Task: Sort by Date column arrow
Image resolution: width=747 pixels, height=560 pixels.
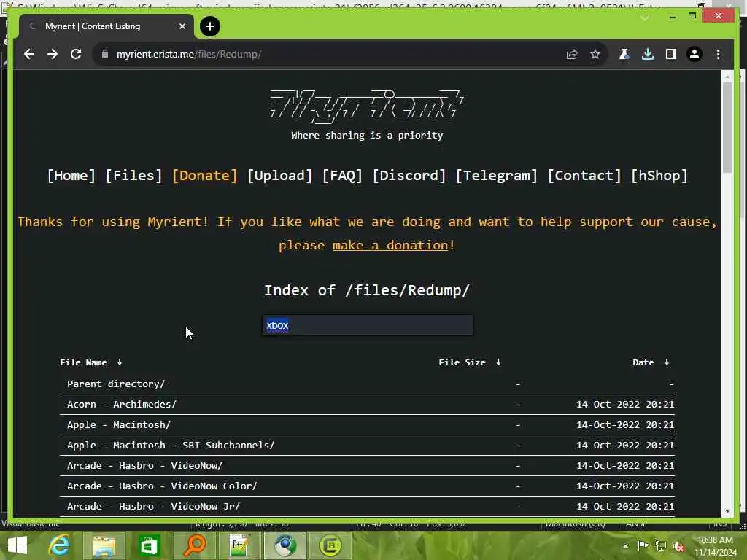Action: click(x=667, y=362)
